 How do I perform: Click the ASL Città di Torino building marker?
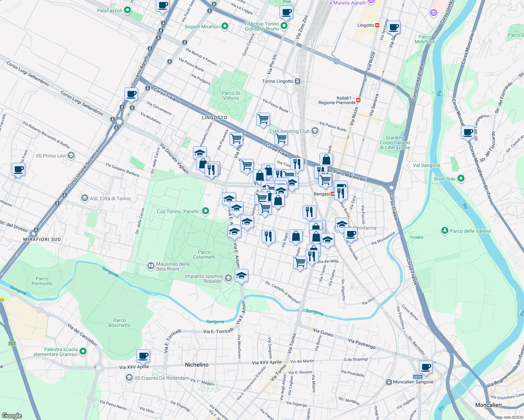(85, 198)
